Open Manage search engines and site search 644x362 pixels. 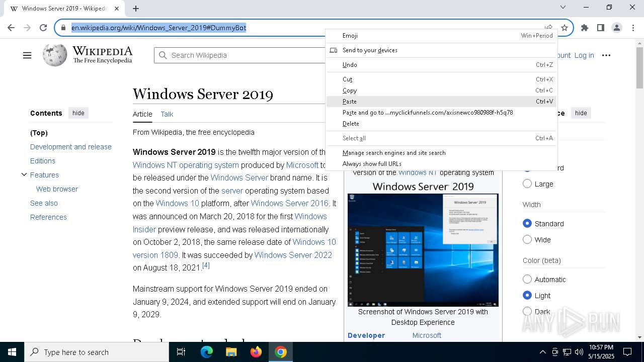pos(441,153)
